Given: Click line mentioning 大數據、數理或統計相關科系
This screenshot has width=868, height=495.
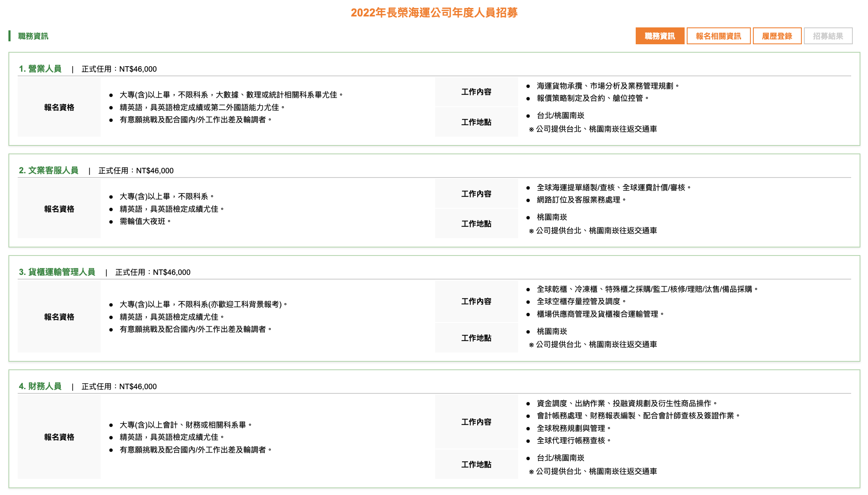Looking at the screenshot, I should 231,95.
